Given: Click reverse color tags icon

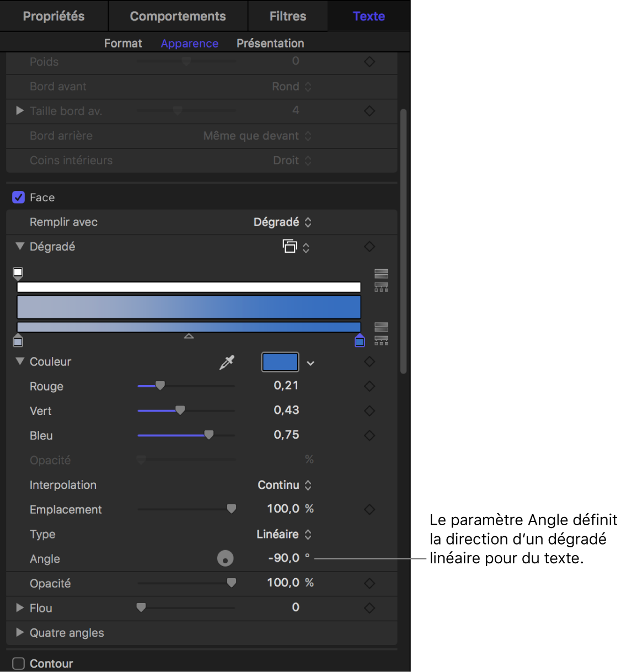Looking at the screenshot, I should 382,327.
